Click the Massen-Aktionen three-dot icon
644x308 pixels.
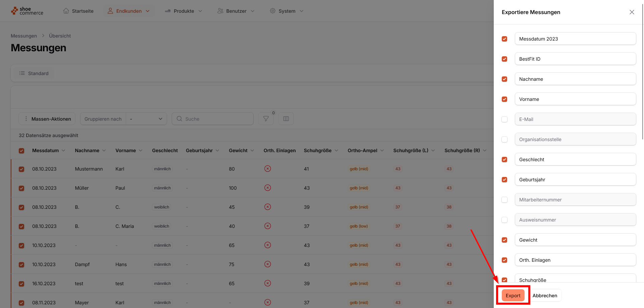[x=26, y=119]
